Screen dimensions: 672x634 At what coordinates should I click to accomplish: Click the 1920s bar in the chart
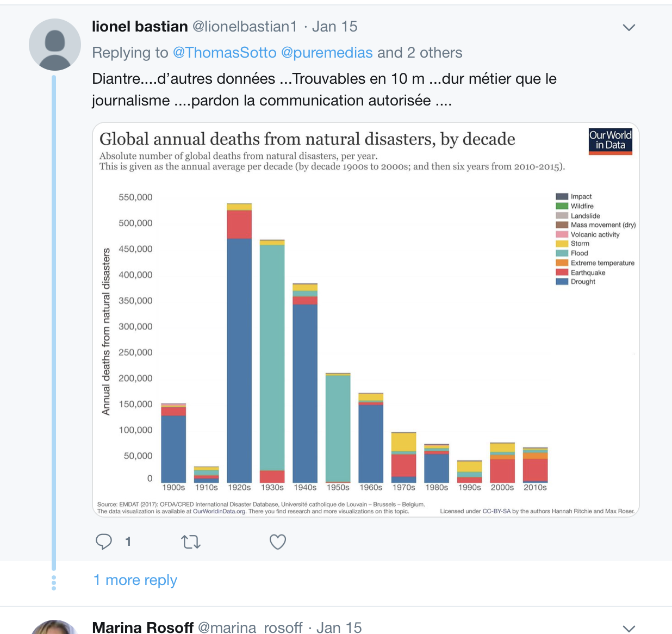click(239, 343)
